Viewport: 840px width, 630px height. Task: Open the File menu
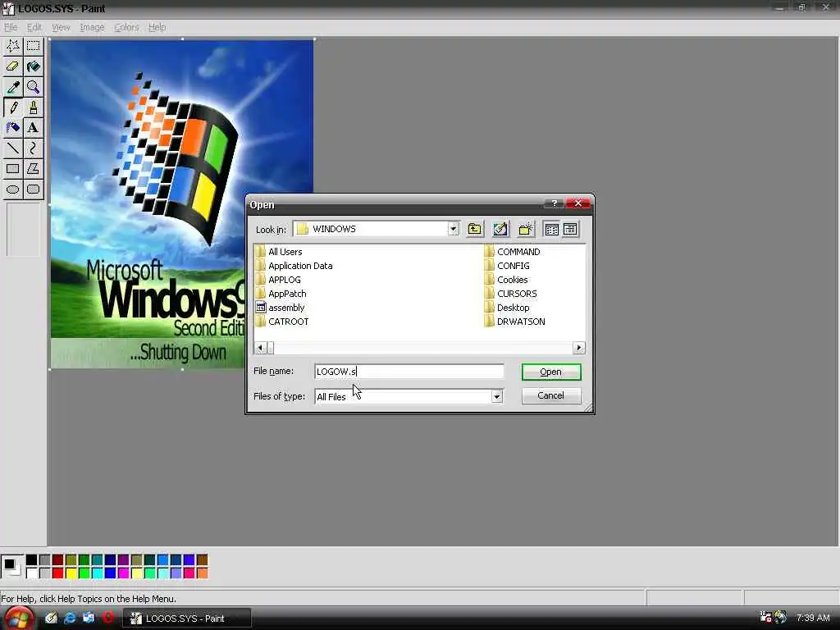(11, 27)
